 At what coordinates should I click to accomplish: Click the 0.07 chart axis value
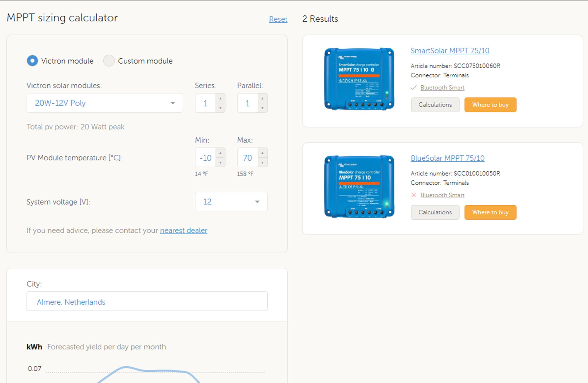coord(35,369)
